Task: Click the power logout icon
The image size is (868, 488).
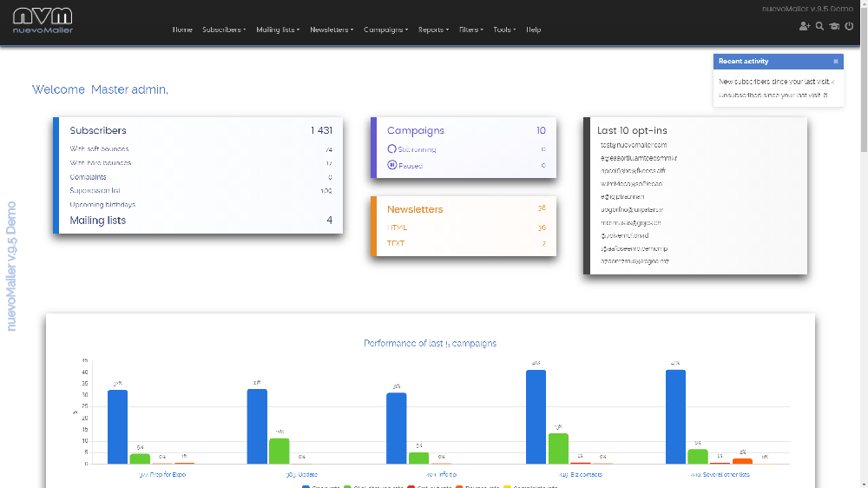Action: (849, 26)
